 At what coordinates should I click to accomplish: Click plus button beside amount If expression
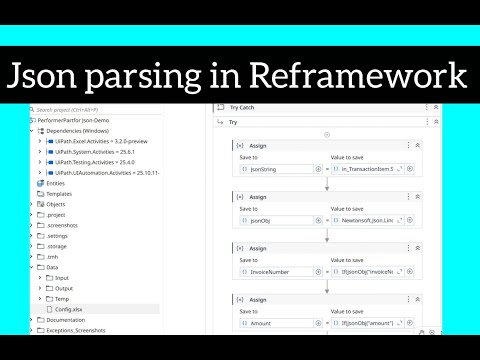[x=410, y=323]
